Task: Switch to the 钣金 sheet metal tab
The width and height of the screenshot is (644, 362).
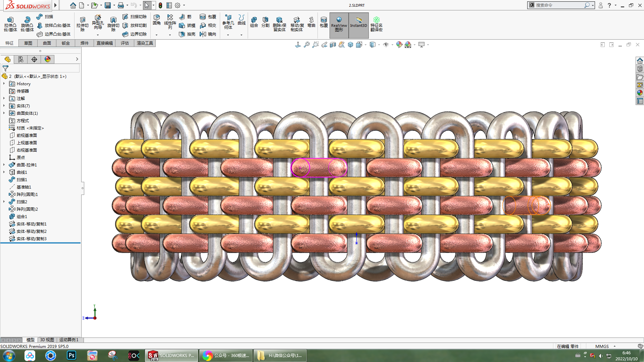Action: 66,43
